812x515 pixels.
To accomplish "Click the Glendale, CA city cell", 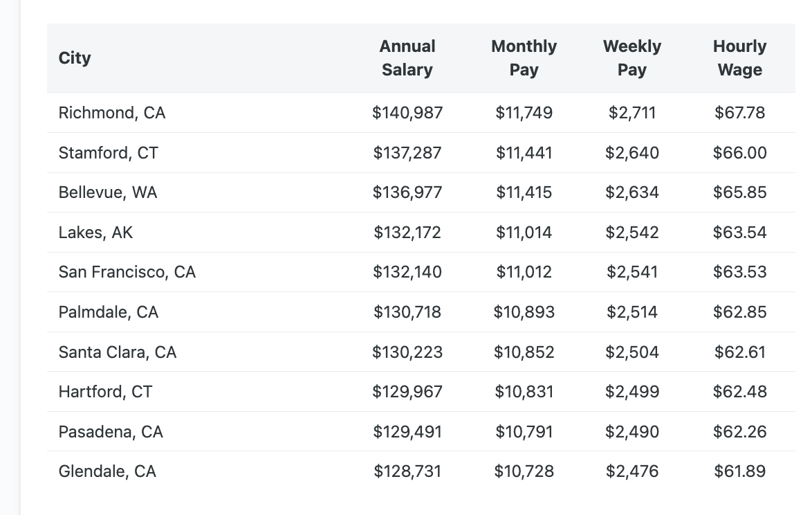I will (107, 471).
